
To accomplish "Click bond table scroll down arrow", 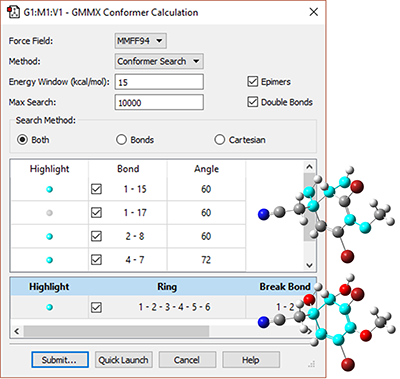I will 309,265.
